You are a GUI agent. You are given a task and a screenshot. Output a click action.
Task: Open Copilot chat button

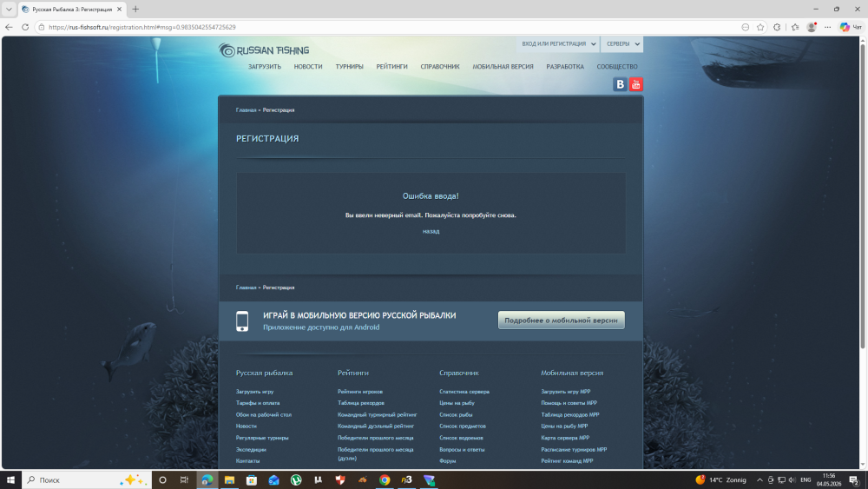(x=851, y=27)
